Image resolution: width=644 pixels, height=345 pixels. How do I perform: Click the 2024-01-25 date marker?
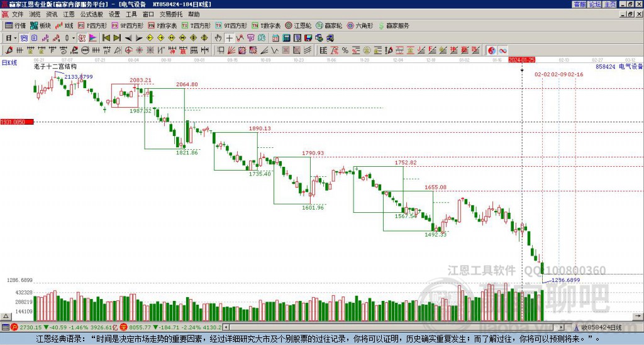pos(521,60)
